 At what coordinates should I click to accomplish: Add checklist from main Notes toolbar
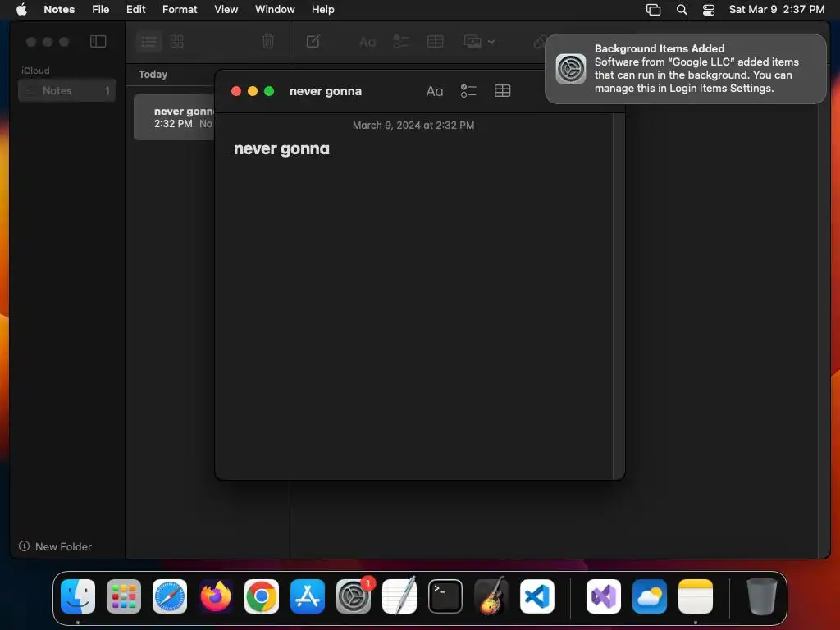(x=400, y=41)
